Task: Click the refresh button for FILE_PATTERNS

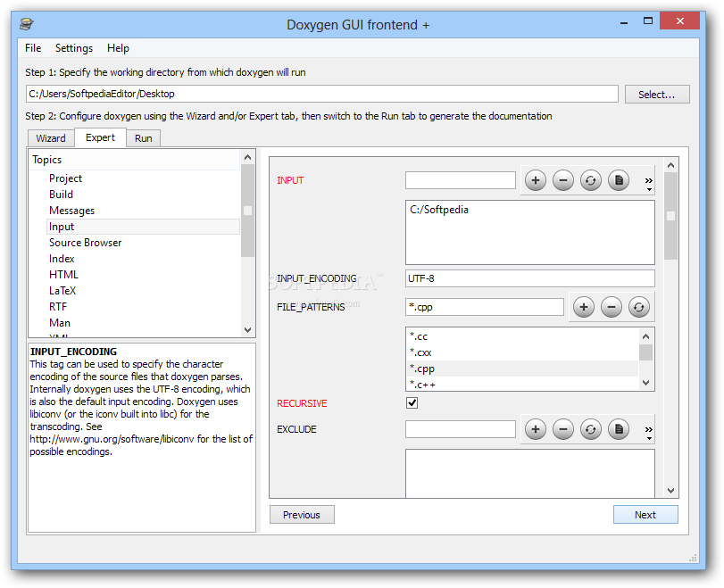Action: [639, 307]
